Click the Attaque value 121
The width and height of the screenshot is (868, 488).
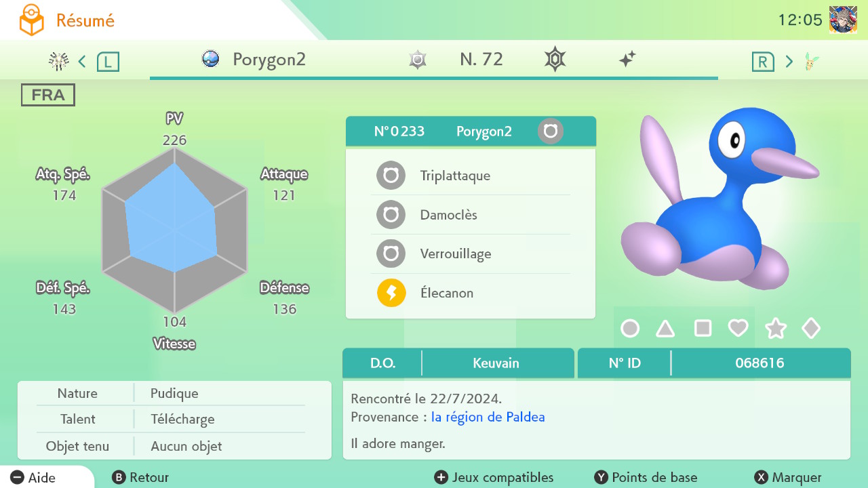[284, 196]
